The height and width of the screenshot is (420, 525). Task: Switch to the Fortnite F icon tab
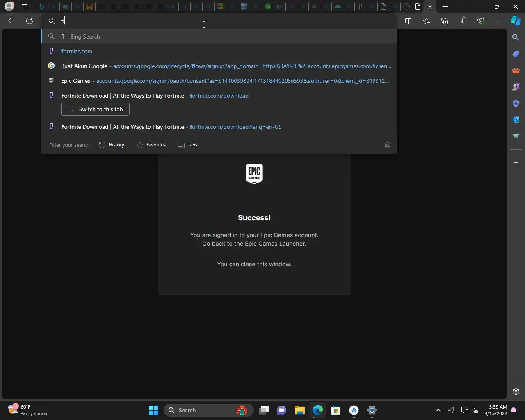click(361, 7)
